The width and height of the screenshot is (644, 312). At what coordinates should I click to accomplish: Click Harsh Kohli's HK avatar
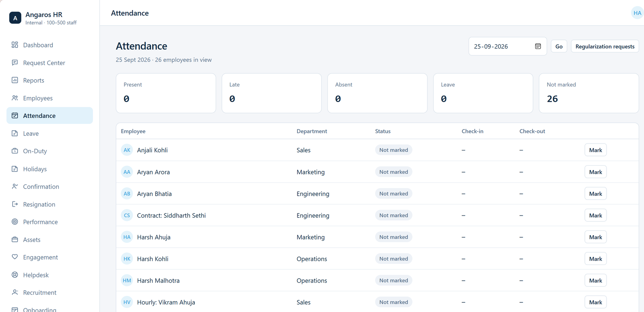coord(127,259)
